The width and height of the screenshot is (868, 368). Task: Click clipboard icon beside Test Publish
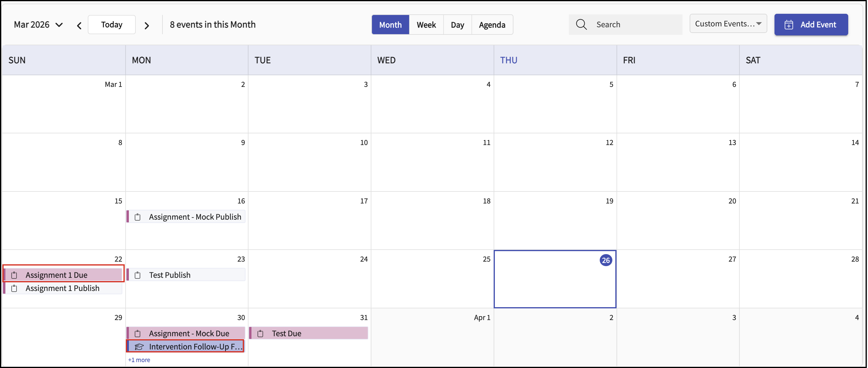[x=138, y=275]
